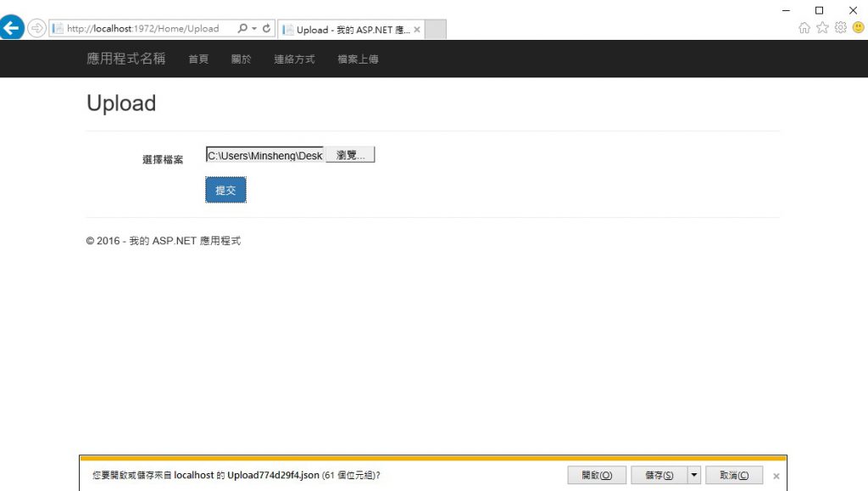Click the browser forward arrow button
The width and height of the screenshot is (868, 491).
(37, 28)
